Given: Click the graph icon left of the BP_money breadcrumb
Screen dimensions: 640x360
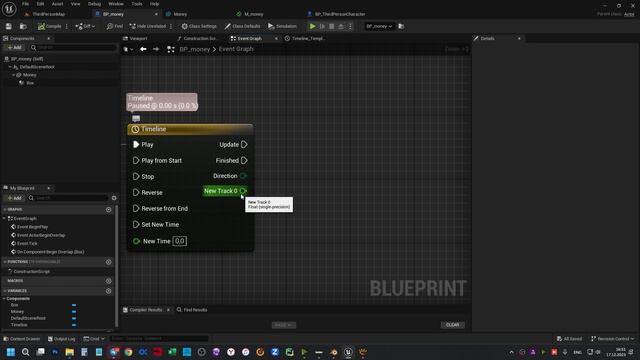Looking at the screenshot, I should 171,49.
